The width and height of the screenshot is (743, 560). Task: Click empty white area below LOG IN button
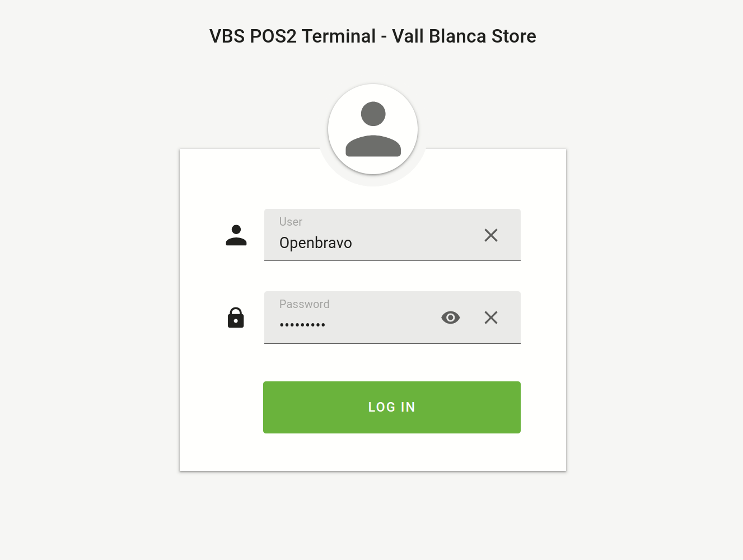click(373, 452)
